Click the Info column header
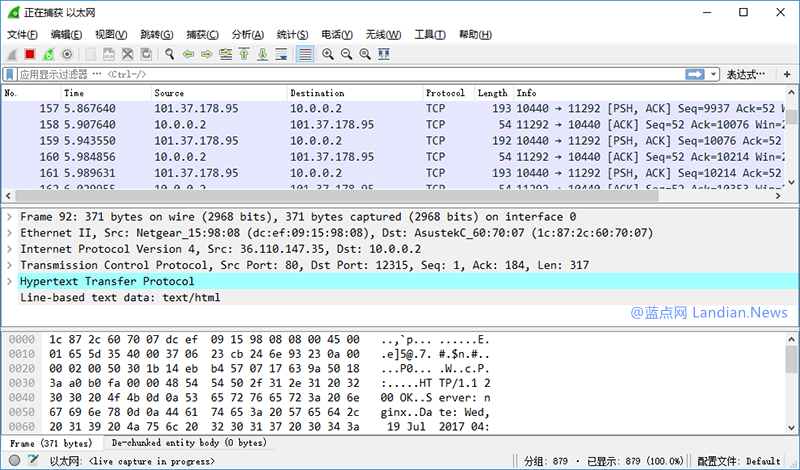 [x=649, y=93]
